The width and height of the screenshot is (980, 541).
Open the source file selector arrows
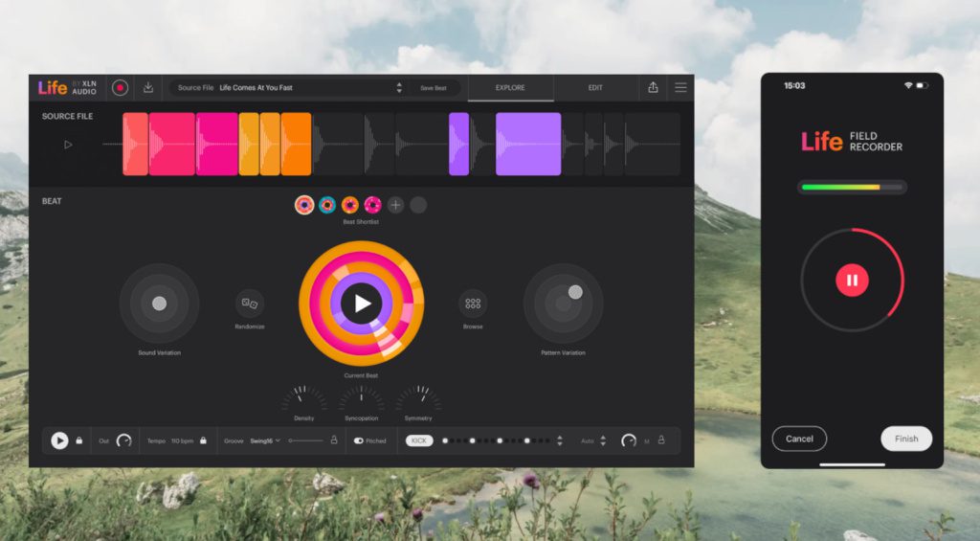[x=399, y=87]
